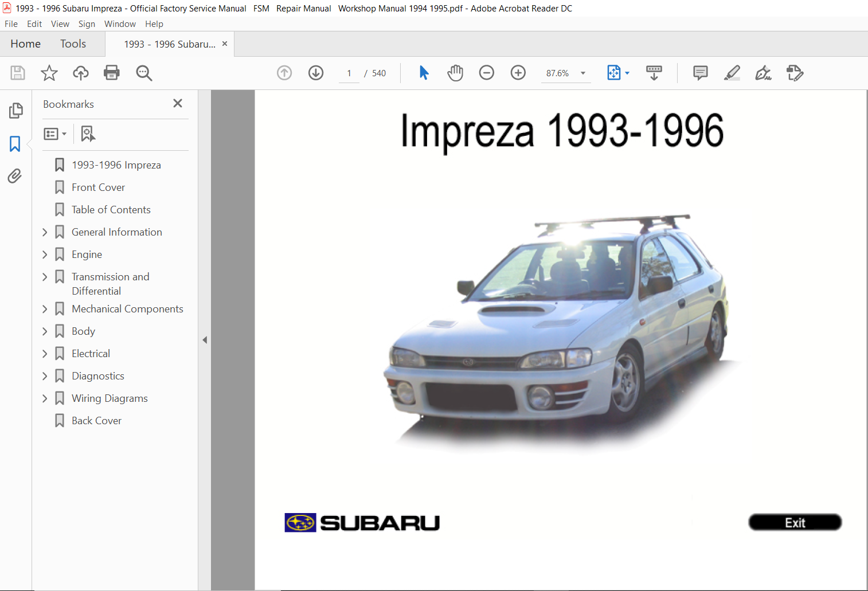Image resolution: width=868 pixels, height=591 pixels.
Task: Go to previous page arrow
Action: point(284,73)
